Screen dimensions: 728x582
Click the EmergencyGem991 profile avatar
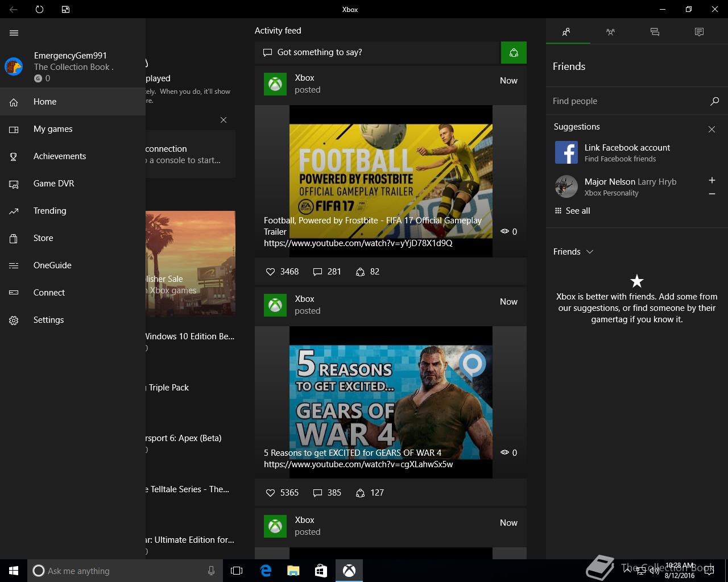pos(14,66)
